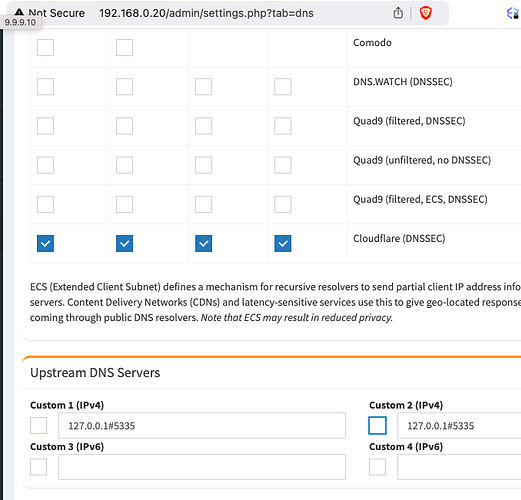Screen dimensions: 521x500
Task: Click the Custom 2 (IPv4) address field
Action: pos(459,425)
